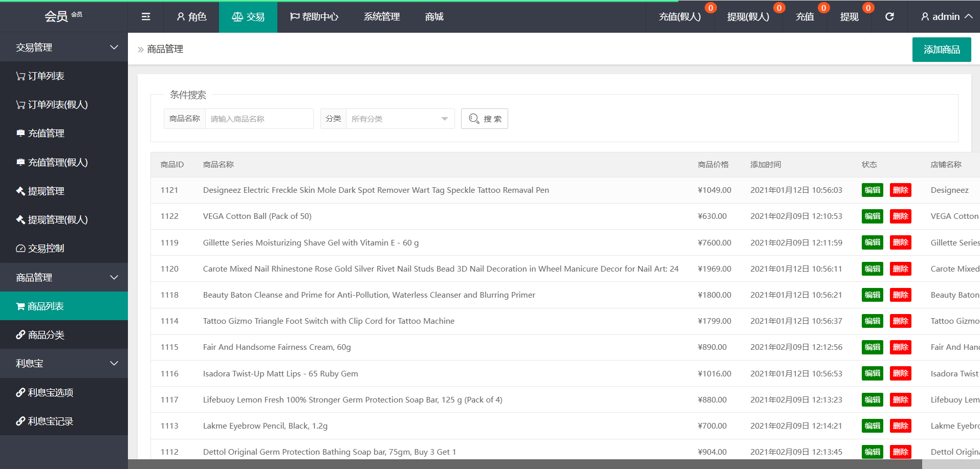Viewport: 980px width, 469px height.
Task: Open 利息宝选项 in the sidebar
Action: [50, 392]
